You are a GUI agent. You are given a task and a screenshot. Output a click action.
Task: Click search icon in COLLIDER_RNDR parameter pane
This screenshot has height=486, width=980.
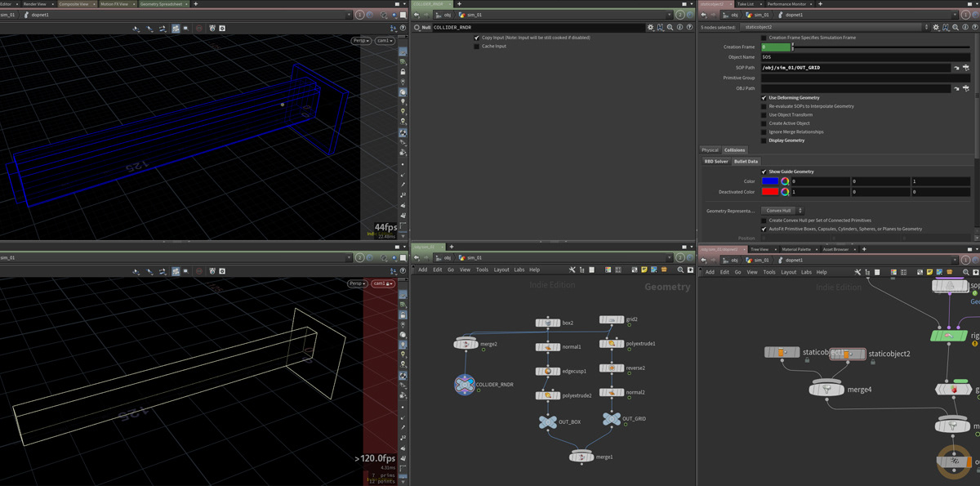click(670, 28)
